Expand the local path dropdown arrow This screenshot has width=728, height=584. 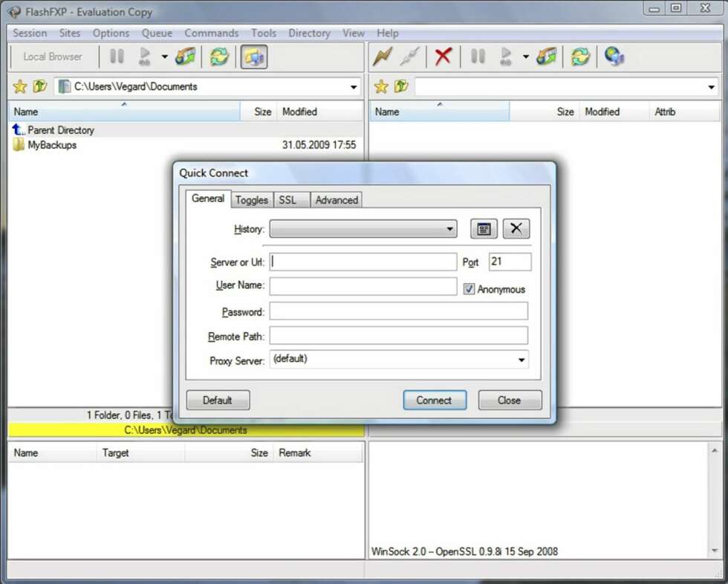coord(354,87)
